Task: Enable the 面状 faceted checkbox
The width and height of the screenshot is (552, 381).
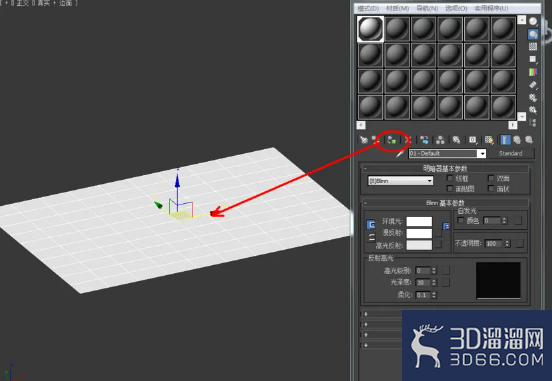Action: tap(491, 189)
